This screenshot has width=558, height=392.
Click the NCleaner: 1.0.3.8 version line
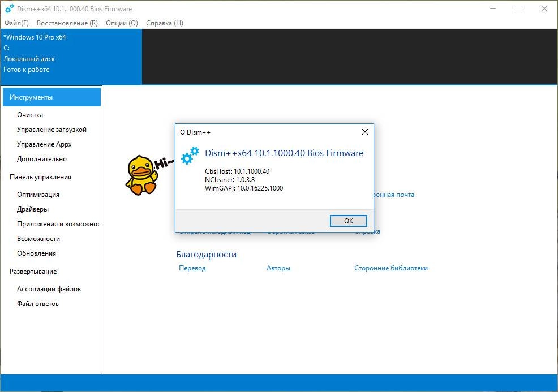pos(230,180)
